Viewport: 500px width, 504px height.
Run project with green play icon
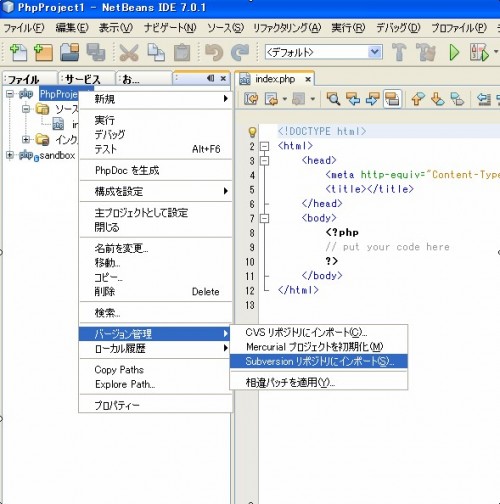pyautogui.click(x=454, y=52)
